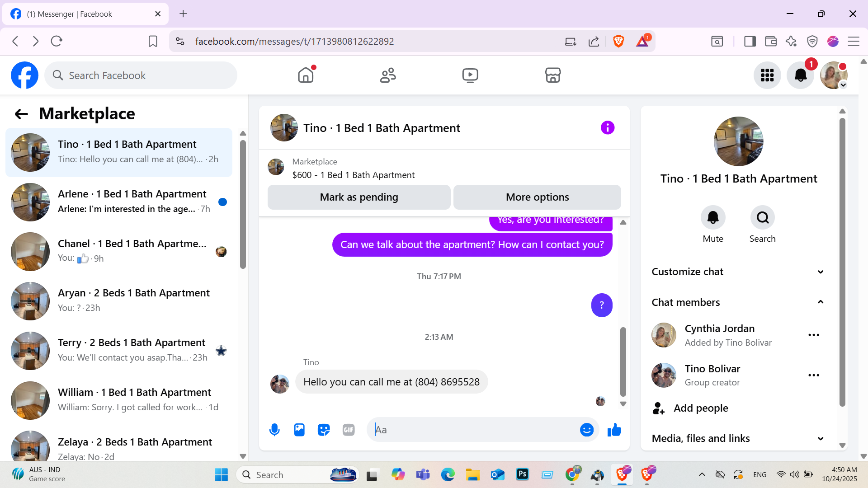The image size is (868, 488).
Task: Open the William 1 Bed 1 Bath conversation
Action: (119, 400)
